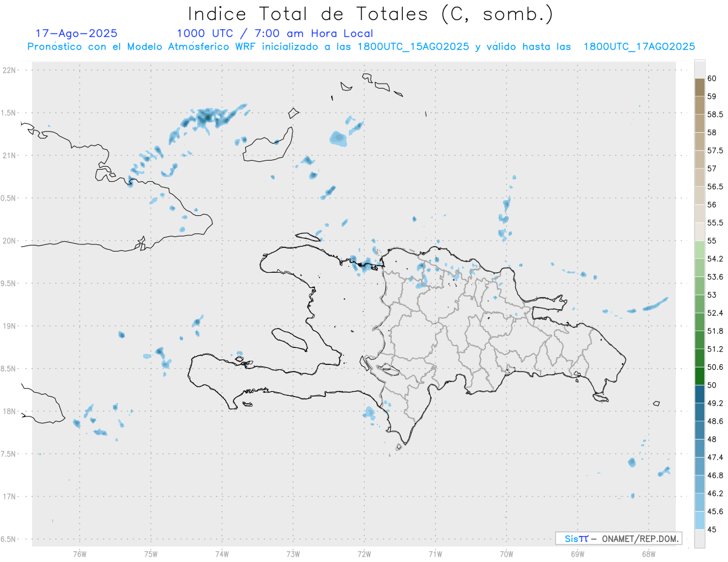Click the colorbar value "46.8"

click(715, 475)
